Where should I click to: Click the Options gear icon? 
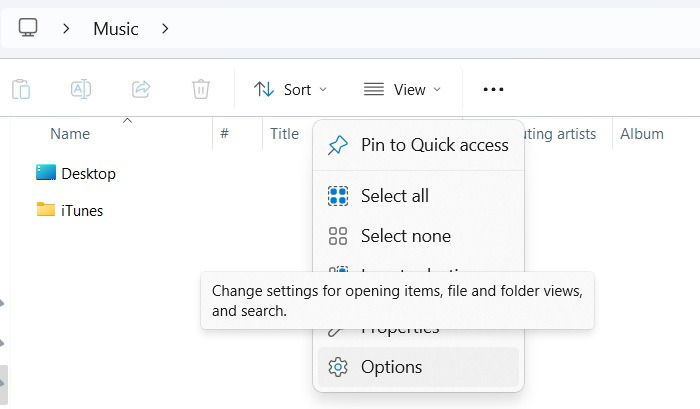[x=338, y=367]
